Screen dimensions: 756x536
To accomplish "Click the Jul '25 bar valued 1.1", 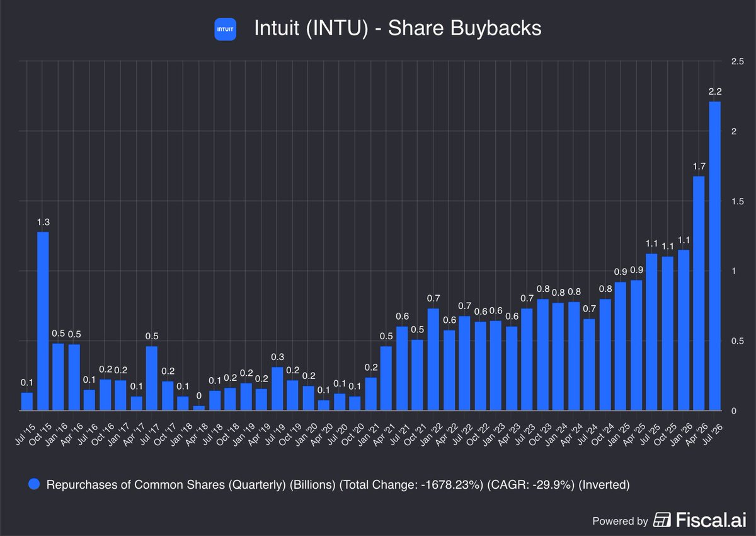I will [652, 332].
